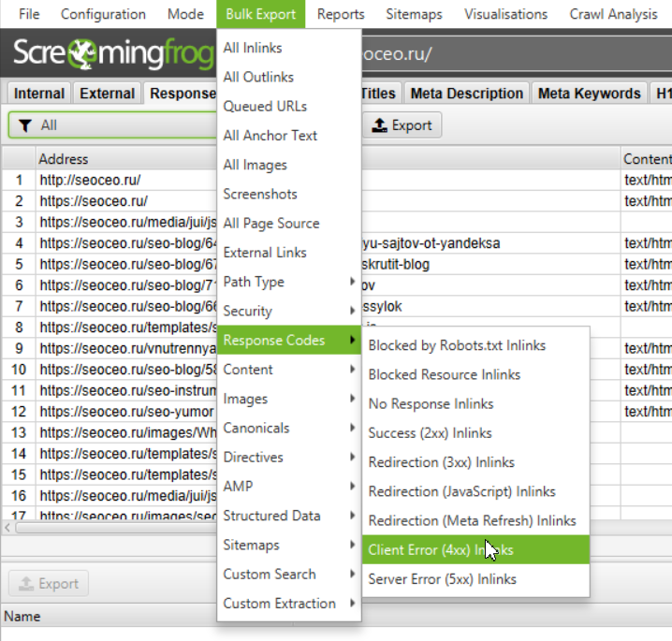Click Redirection (3xx) Inlinks option
Viewport: 672px width, 641px height.
tap(441, 462)
